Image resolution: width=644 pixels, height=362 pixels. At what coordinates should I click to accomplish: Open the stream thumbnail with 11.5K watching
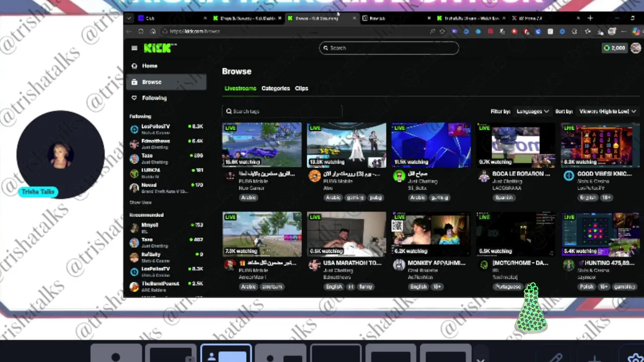click(x=431, y=145)
